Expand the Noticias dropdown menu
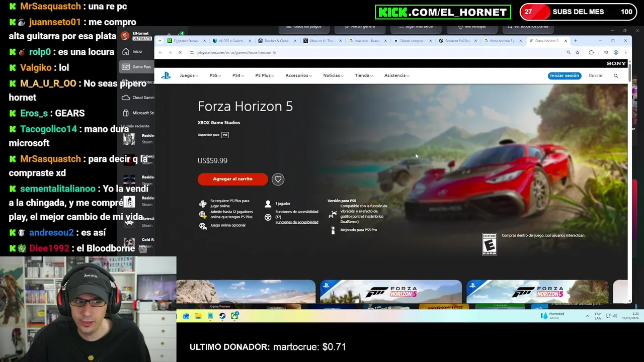Viewport: 644px width, 362px height. (x=333, y=75)
